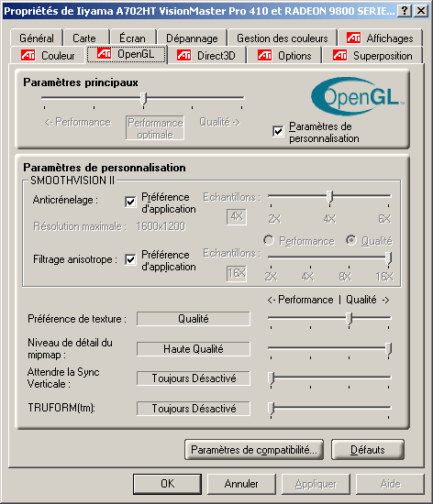Open the Gestion des couleurs tab
The width and height of the screenshot is (433, 504).
pos(283,38)
